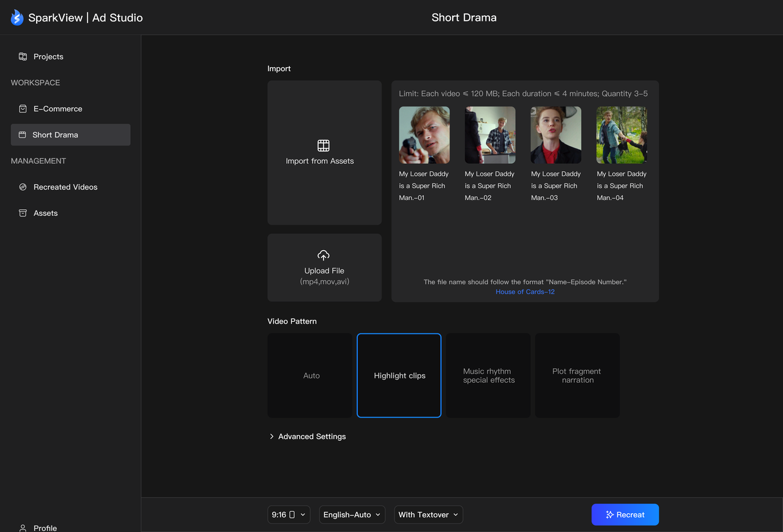Click the Recreated Videos sidebar icon

pos(23,187)
